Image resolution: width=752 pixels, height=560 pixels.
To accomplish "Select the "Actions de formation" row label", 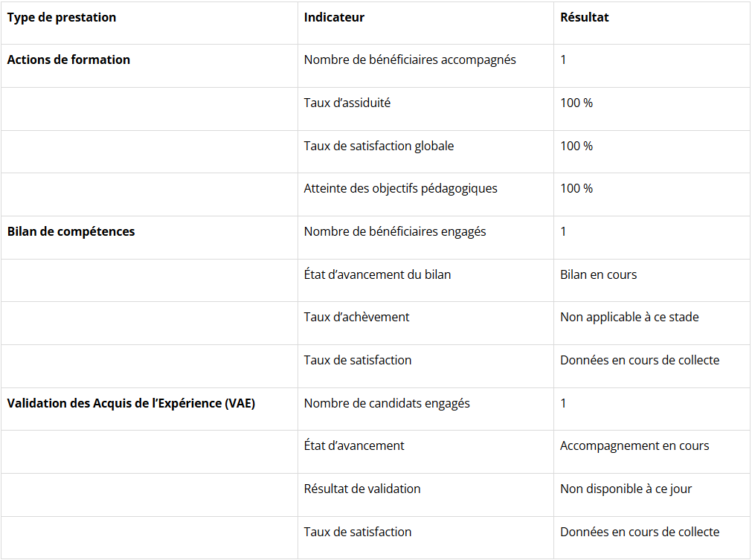I will pos(68,59).
